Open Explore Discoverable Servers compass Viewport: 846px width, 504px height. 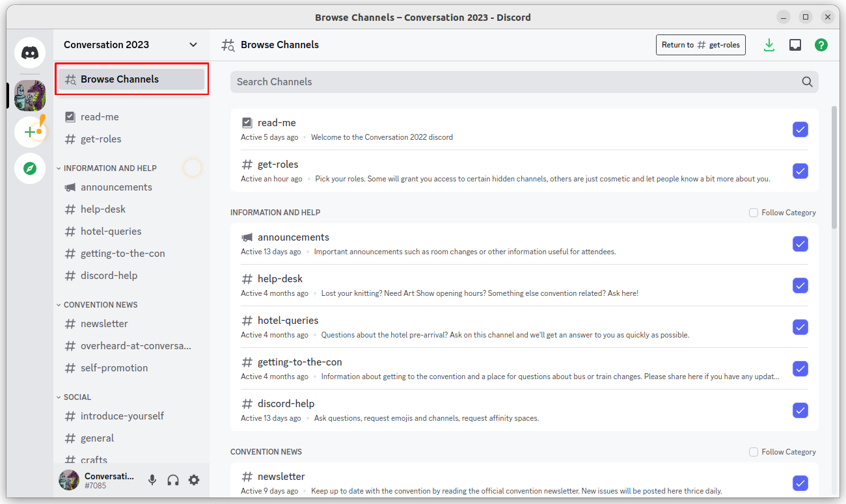click(x=30, y=168)
